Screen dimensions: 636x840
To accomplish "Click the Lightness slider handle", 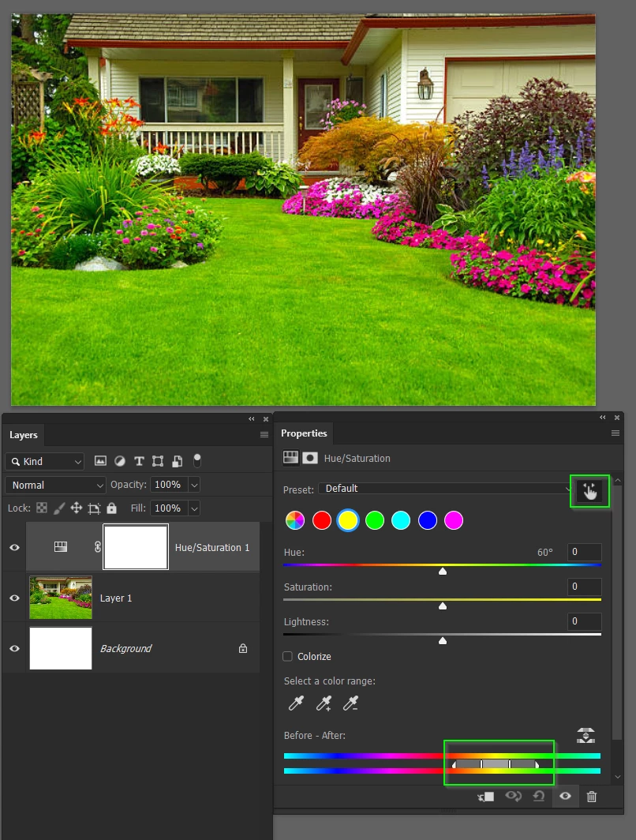I will [443, 641].
